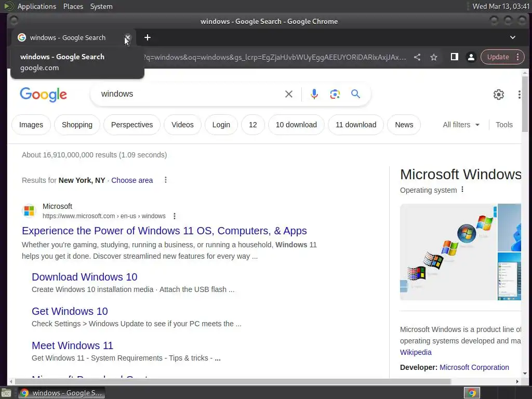Open the Wikipedia link in knowledge panel

coord(416,352)
